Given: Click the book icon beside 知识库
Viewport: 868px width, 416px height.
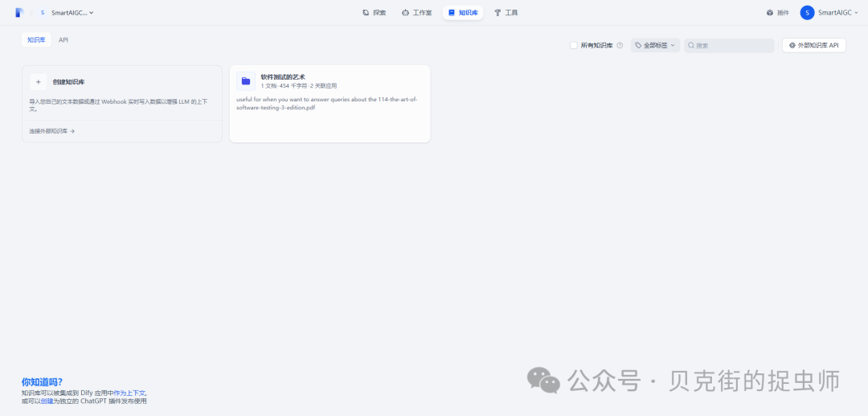Looking at the screenshot, I should 452,12.
